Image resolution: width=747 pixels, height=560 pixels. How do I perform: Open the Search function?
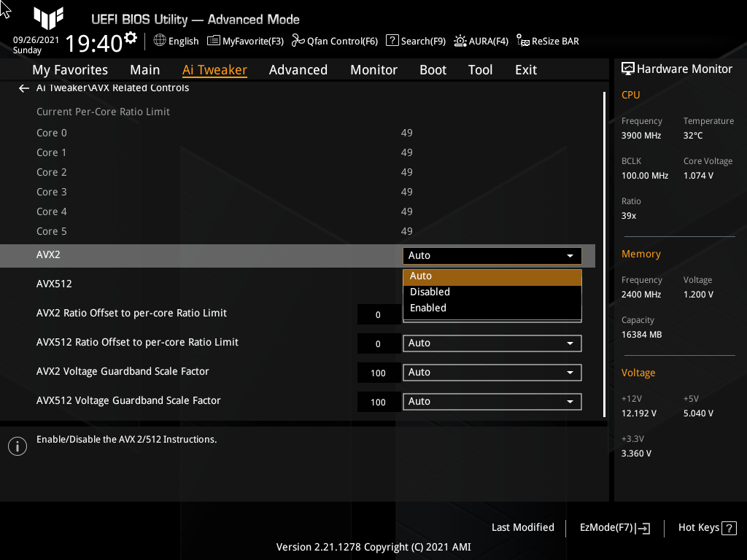pyautogui.click(x=415, y=41)
